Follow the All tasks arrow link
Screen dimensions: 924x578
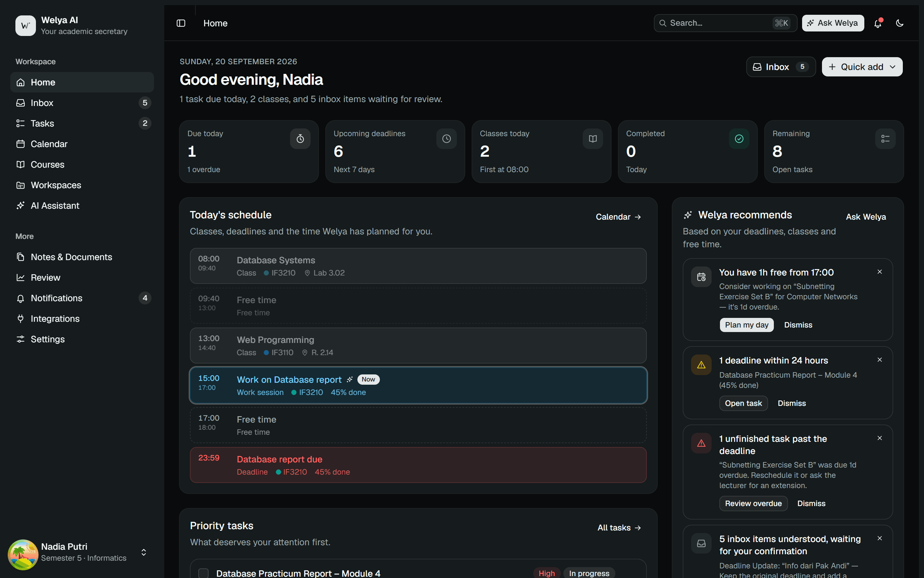coord(619,528)
